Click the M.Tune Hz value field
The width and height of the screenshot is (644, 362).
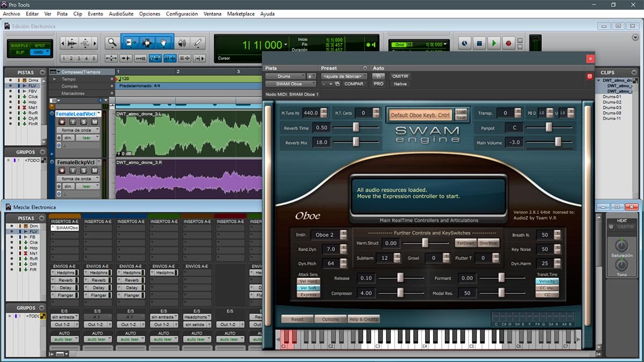coord(310,113)
